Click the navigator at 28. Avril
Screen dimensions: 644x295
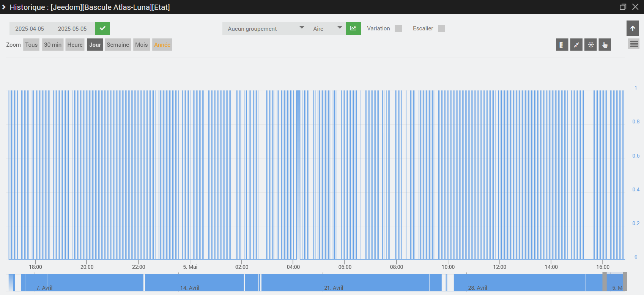tap(477, 288)
